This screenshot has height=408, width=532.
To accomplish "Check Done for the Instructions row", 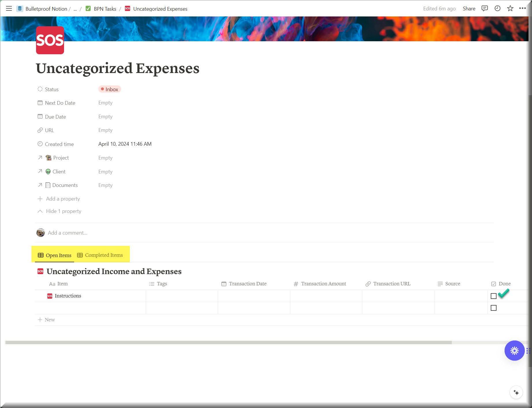I will 494,296.
